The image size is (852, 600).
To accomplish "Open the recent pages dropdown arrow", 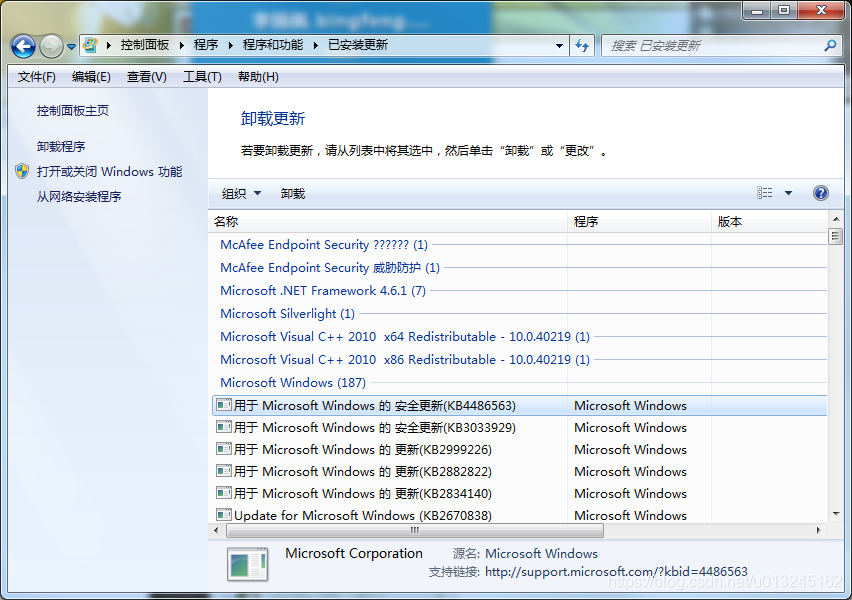I will point(71,47).
